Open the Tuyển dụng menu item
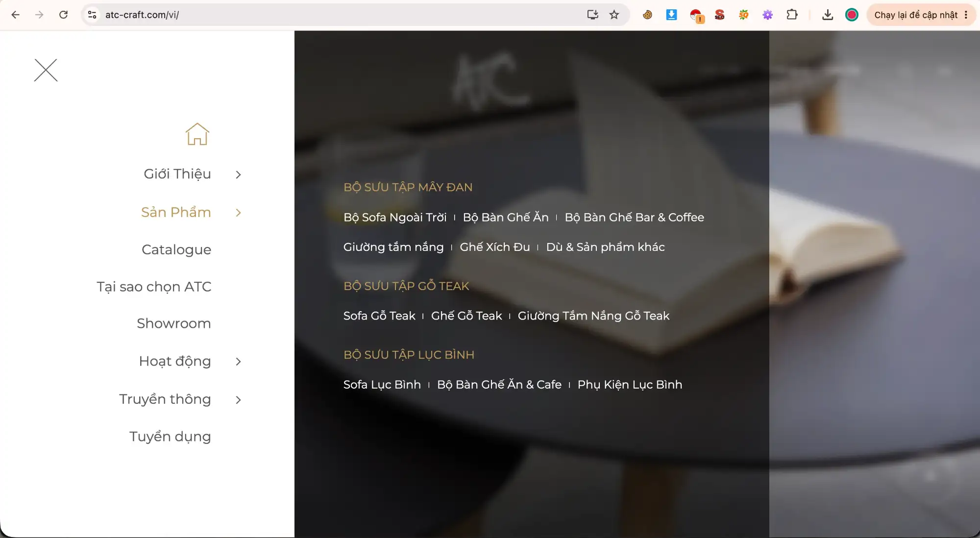This screenshot has width=980, height=538. click(170, 437)
